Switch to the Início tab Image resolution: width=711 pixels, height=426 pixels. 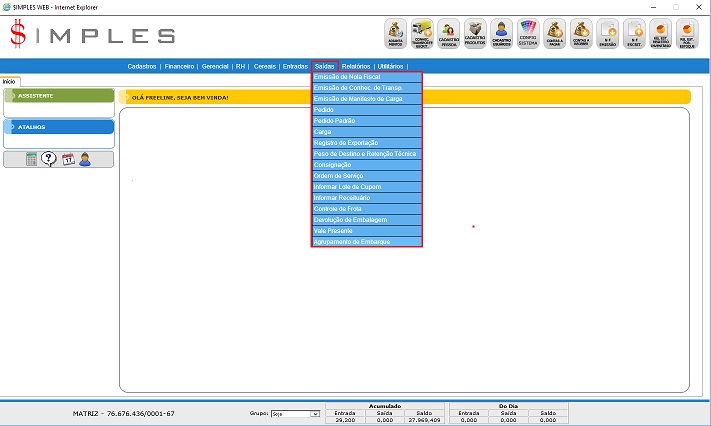[x=9, y=81]
